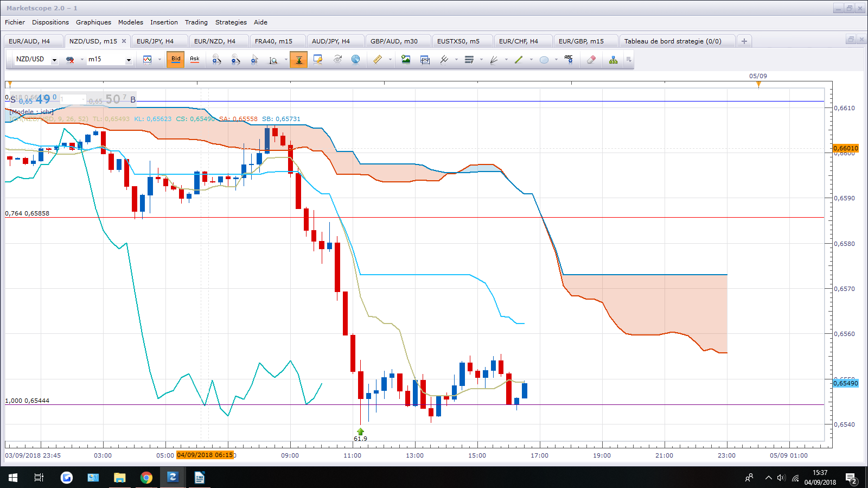
Task: Click the zoom out magnifier icon
Action: [235, 60]
